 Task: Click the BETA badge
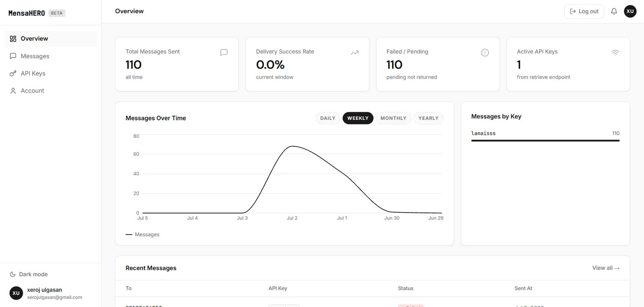(57, 13)
